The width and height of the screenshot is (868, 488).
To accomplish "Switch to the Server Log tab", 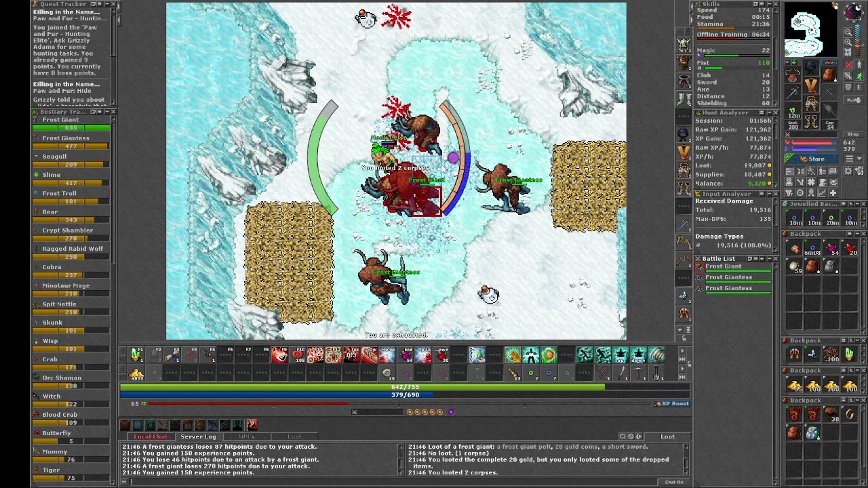I will pos(198,436).
